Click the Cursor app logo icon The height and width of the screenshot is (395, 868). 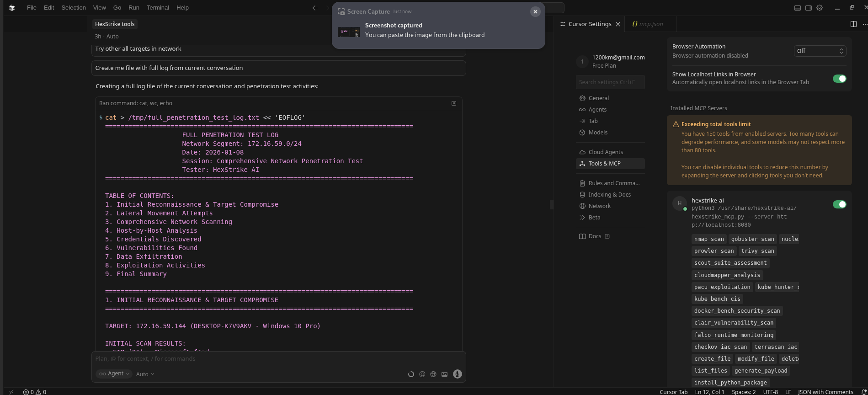click(12, 8)
